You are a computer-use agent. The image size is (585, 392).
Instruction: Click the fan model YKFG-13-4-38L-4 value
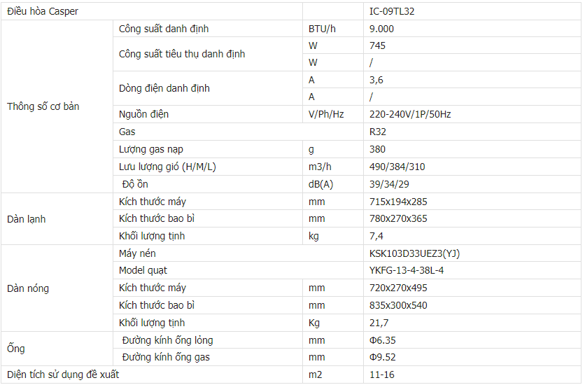click(407, 270)
